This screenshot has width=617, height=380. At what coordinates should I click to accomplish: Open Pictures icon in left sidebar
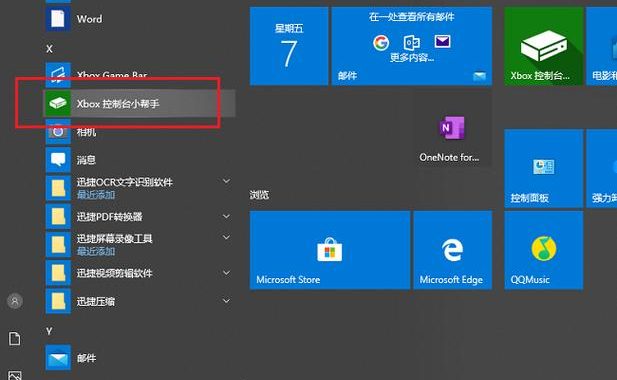(15, 375)
